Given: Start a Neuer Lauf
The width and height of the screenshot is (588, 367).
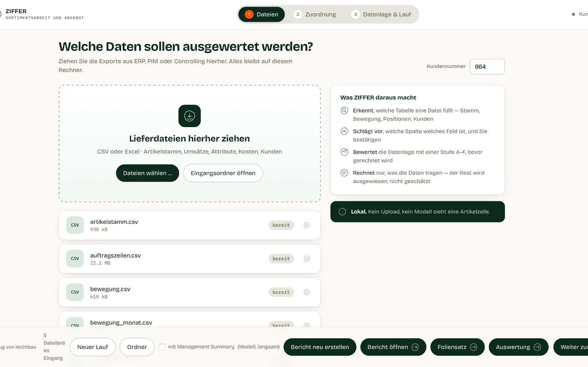Looking at the screenshot, I should [x=93, y=347].
